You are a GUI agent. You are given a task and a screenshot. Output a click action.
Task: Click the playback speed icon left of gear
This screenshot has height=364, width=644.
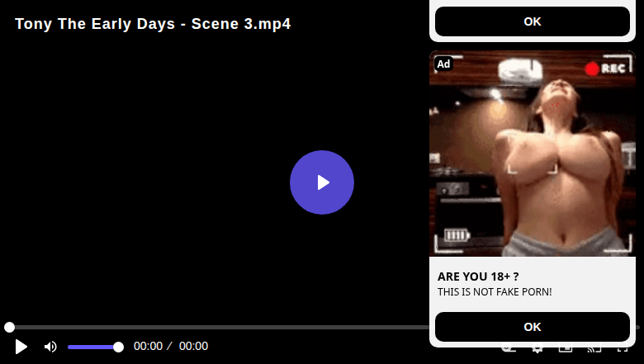509,349
